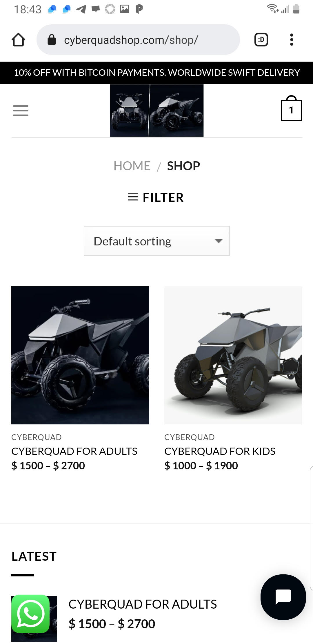Image resolution: width=313 pixels, height=644 pixels.
Task: Tap the padlock icon in address bar
Action: (52, 40)
